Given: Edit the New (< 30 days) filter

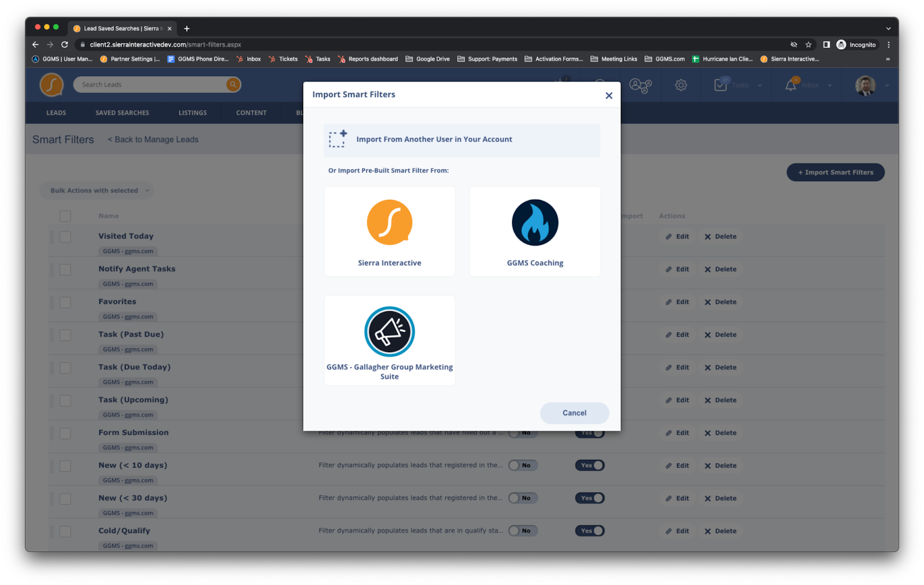Looking at the screenshot, I should [677, 498].
